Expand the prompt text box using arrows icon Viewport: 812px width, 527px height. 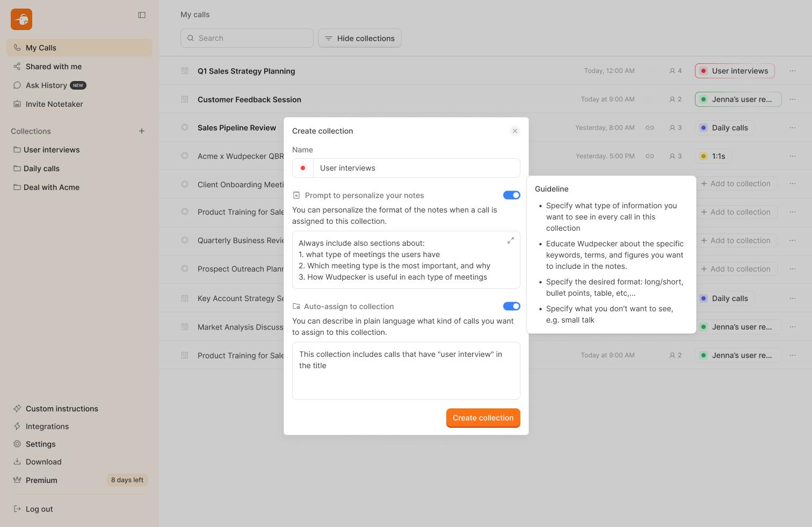coord(510,240)
